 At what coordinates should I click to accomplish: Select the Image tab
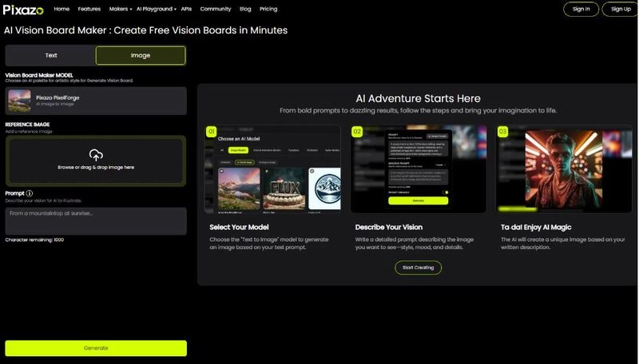coord(141,55)
